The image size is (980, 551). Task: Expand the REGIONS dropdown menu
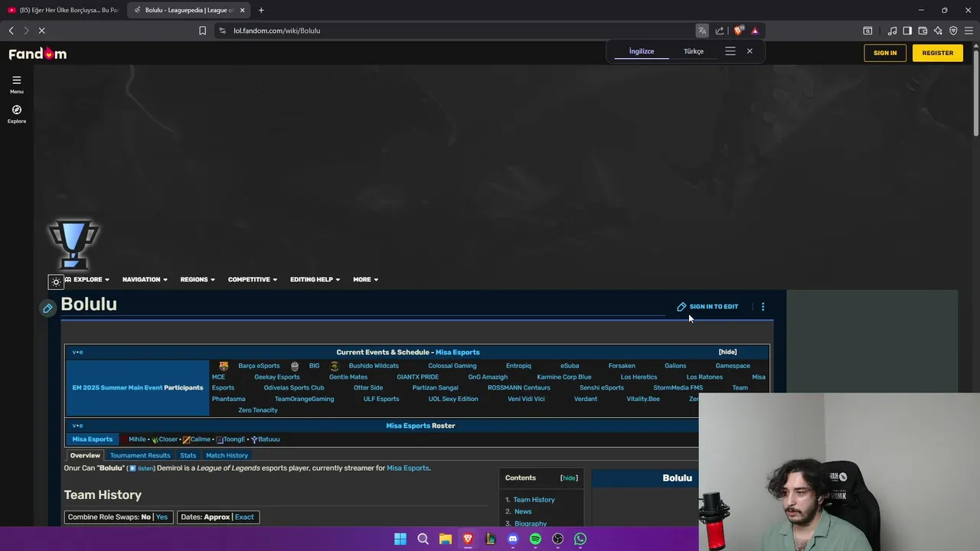(x=198, y=279)
